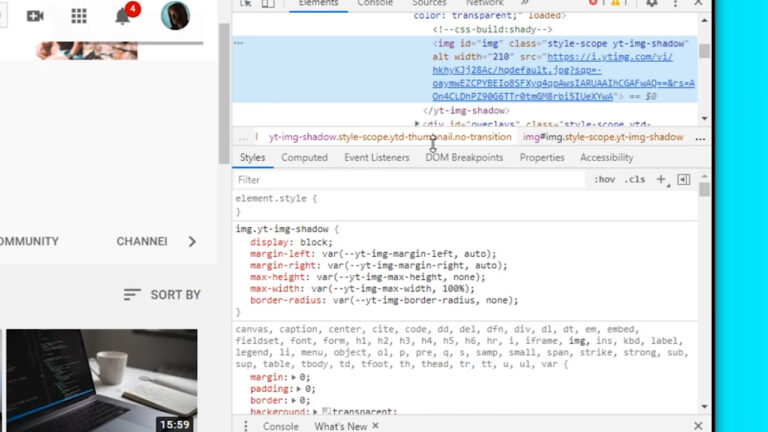The image size is (768, 432).
Task: Edit the margin-left declaration
Action: point(373,254)
